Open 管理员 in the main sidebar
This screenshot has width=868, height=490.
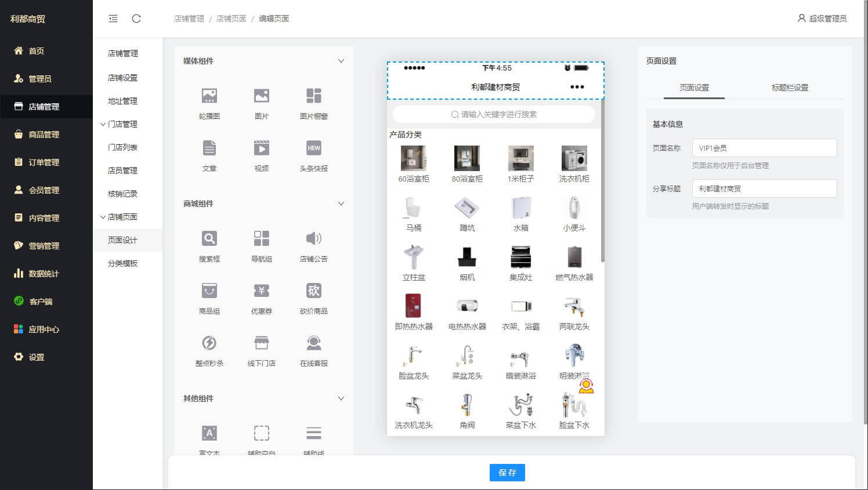tap(46, 79)
